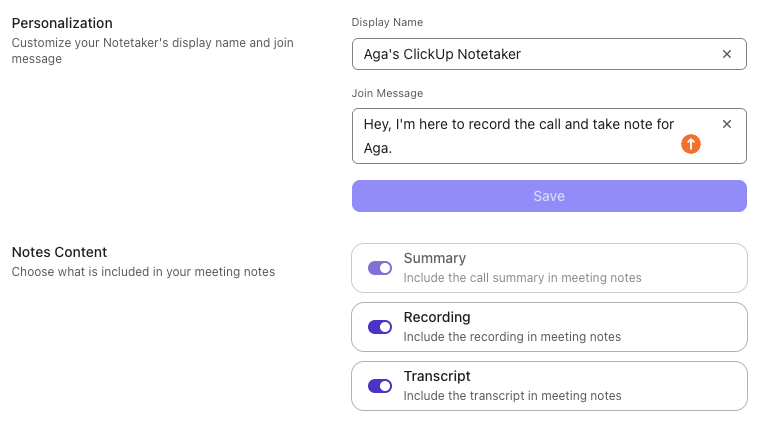Clear the Join Message field
Screen dimensions: 768x436
pyautogui.click(x=727, y=124)
